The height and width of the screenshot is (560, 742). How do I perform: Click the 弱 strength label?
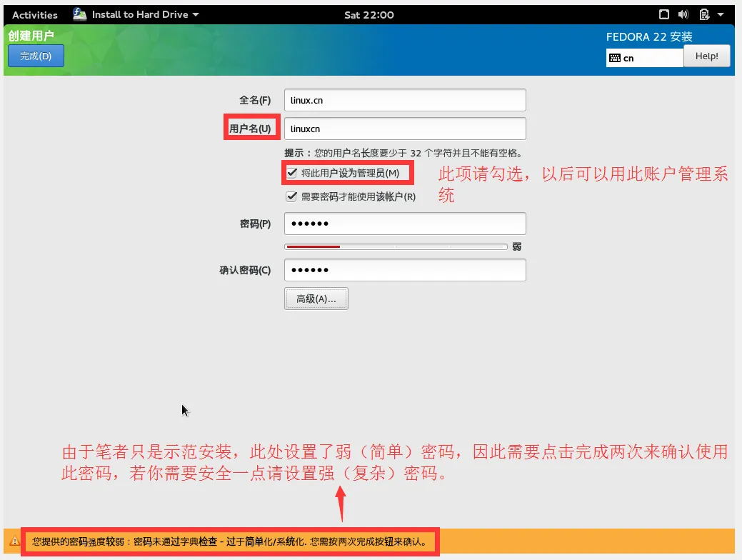click(517, 246)
